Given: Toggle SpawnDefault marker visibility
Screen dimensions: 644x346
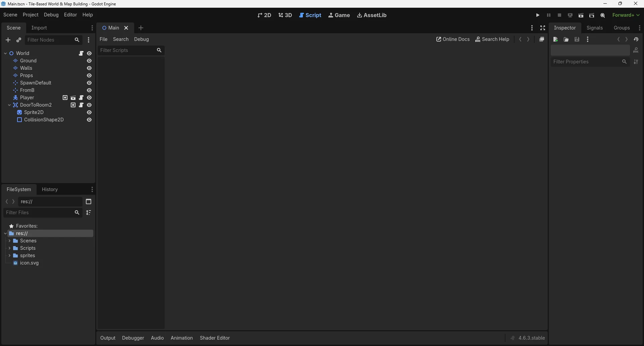Looking at the screenshot, I should tap(89, 83).
